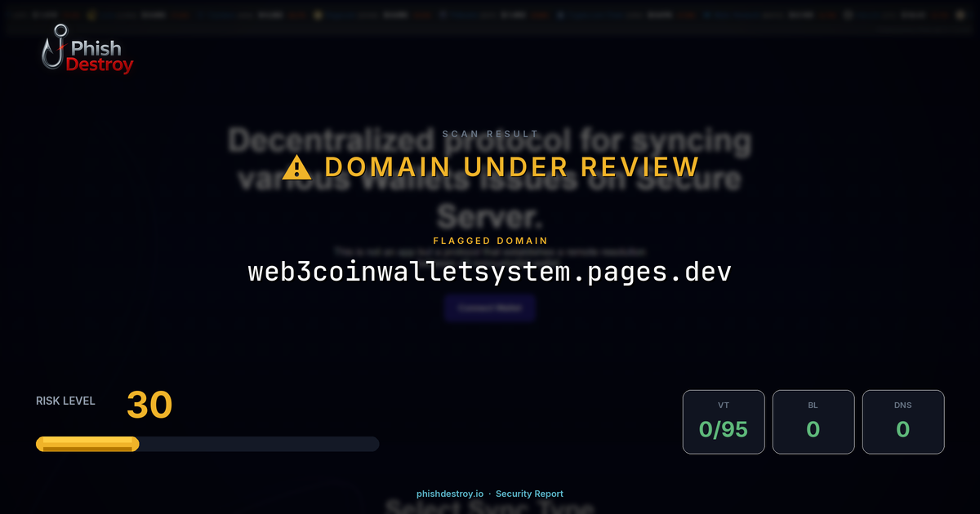
Task: Click the risk level score number 30
Action: [x=149, y=405]
